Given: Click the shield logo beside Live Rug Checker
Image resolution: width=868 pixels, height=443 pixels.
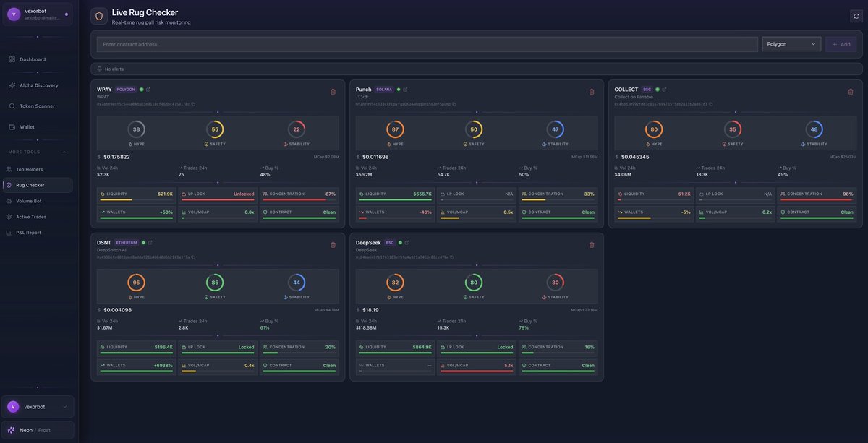Looking at the screenshot, I should pos(99,16).
